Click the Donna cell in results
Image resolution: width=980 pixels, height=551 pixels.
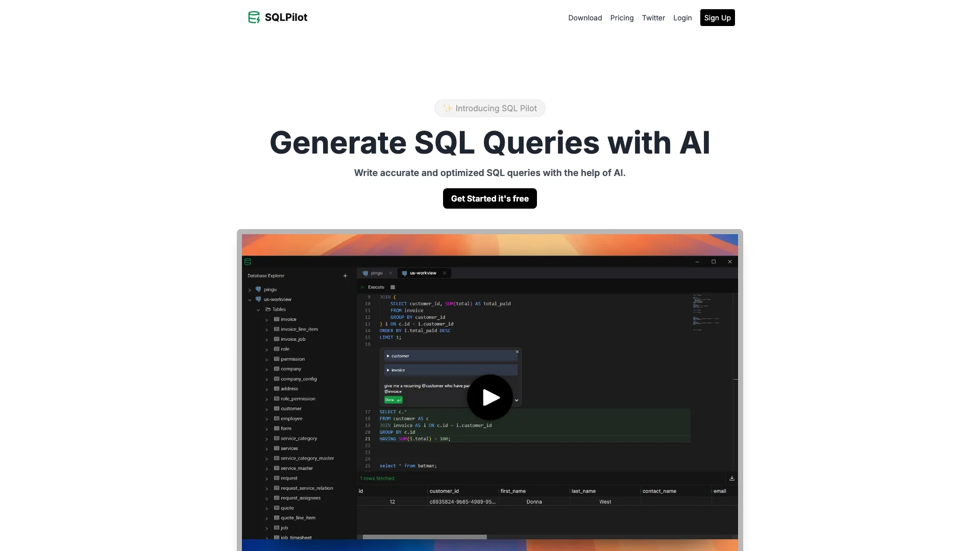(534, 502)
